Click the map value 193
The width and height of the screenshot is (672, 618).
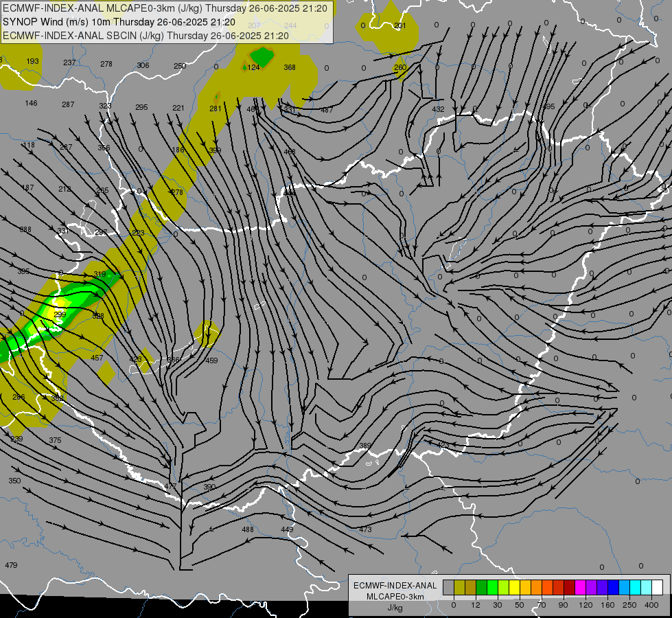(x=32, y=61)
